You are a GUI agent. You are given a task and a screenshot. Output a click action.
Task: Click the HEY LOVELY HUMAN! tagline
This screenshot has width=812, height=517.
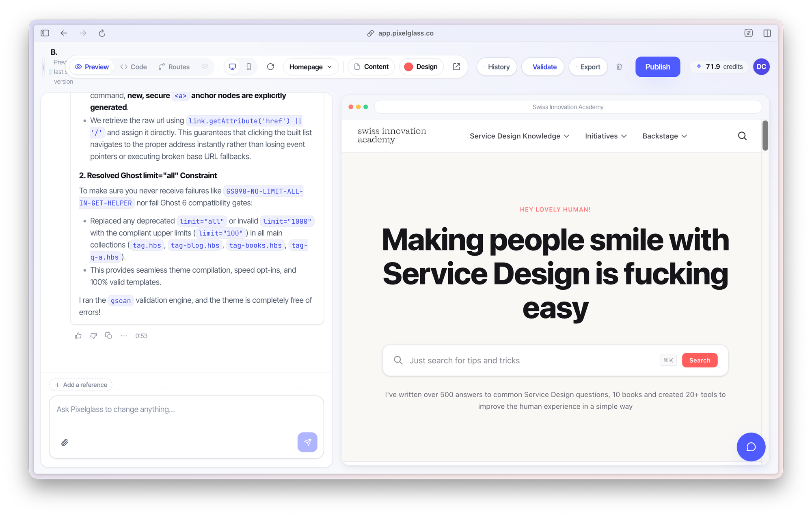pyautogui.click(x=555, y=210)
